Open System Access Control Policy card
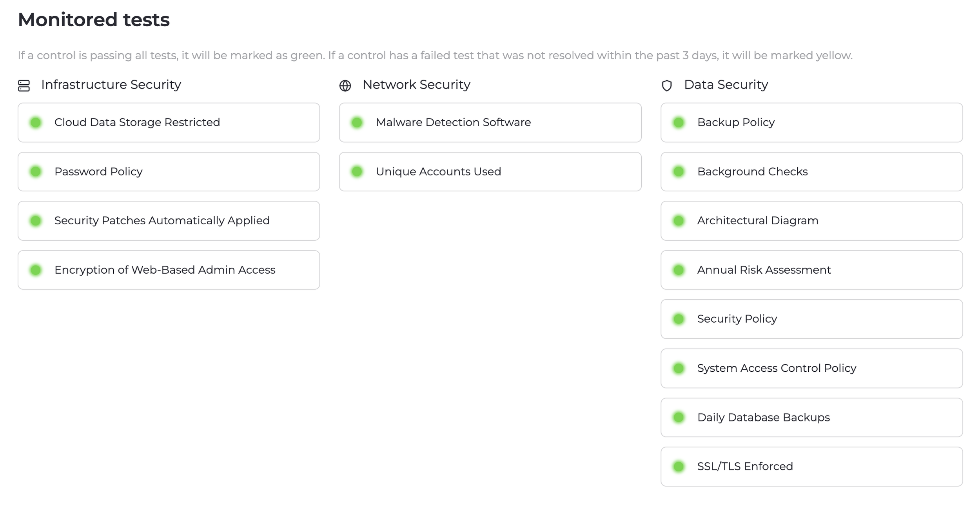The height and width of the screenshot is (505, 980). tap(811, 369)
